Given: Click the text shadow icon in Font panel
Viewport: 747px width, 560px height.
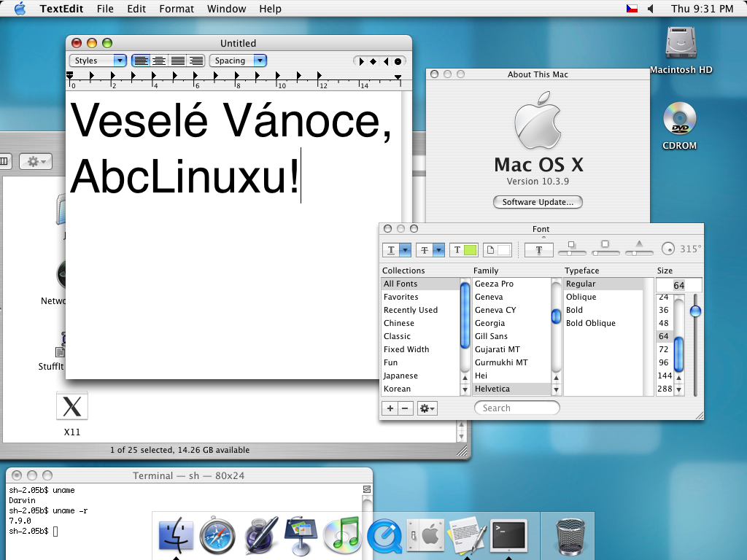Looking at the screenshot, I should click(538, 250).
